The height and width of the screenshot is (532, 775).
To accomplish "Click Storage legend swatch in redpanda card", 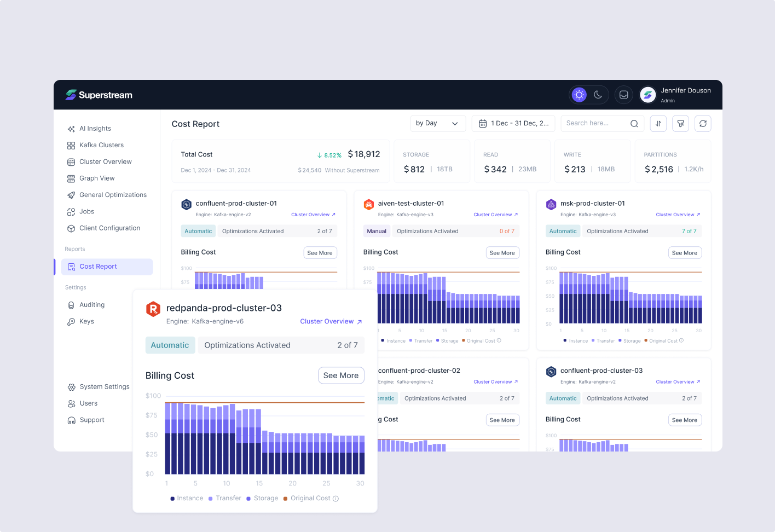I will (248, 499).
